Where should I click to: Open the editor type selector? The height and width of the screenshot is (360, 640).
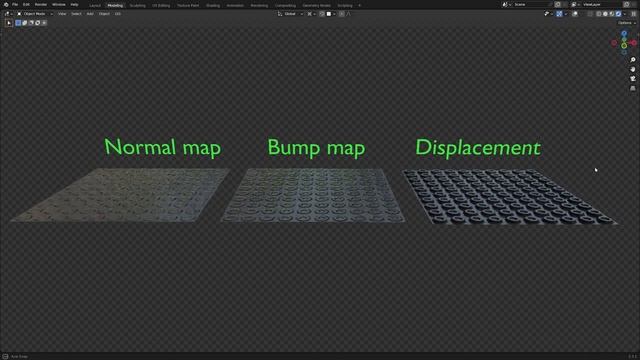pos(8,14)
